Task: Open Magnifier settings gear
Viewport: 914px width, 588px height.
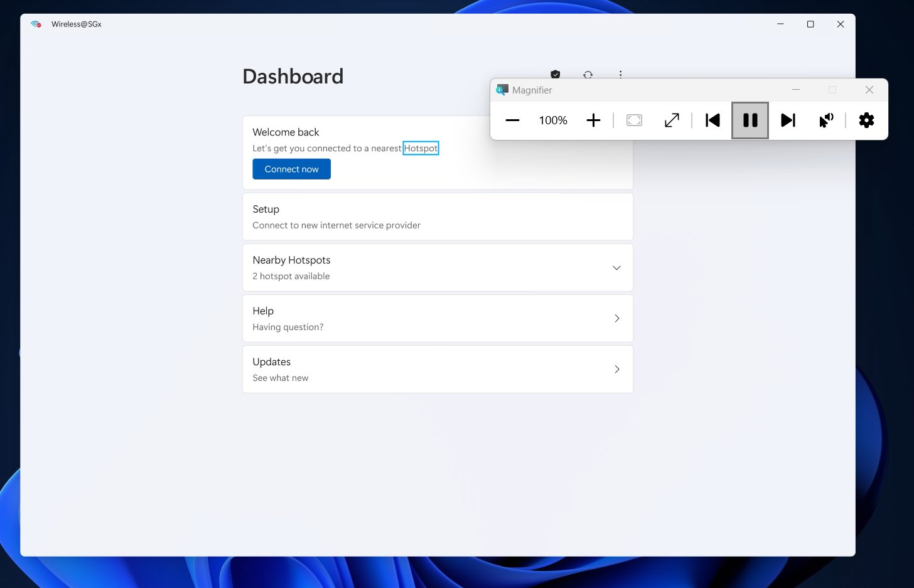Action: [x=866, y=120]
